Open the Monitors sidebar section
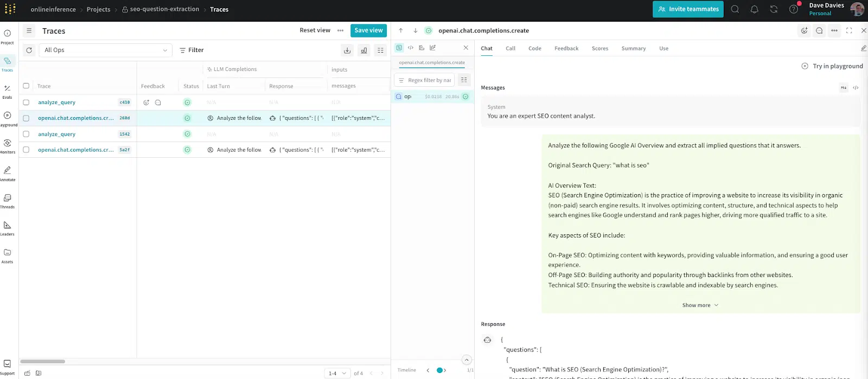 pos(7,146)
